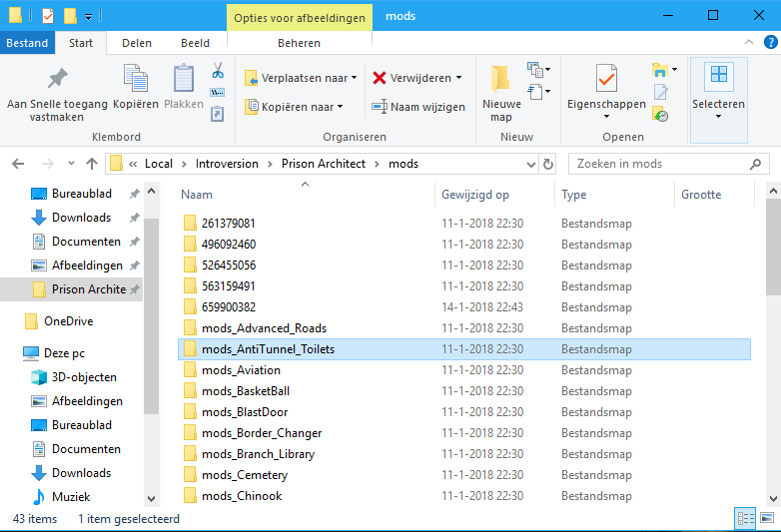
Task: Select mods_Aviation folder
Action: pyautogui.click(x=241, y=369)
